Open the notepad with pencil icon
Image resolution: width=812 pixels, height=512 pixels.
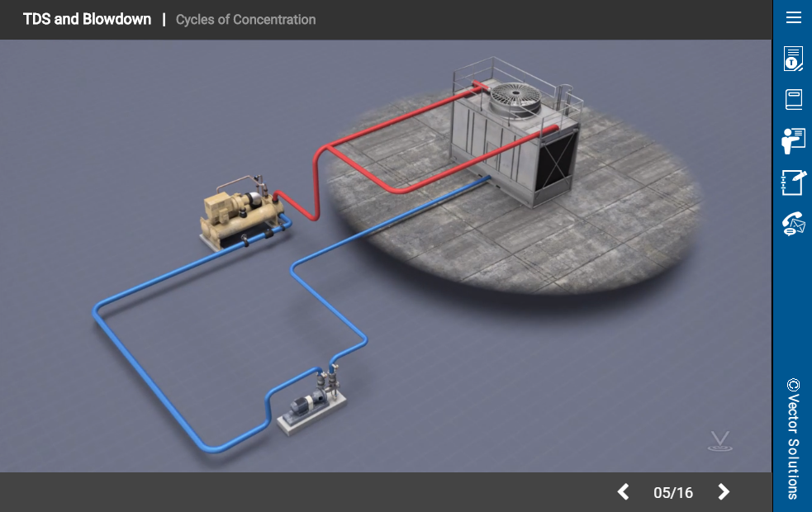tap(793, 182)
